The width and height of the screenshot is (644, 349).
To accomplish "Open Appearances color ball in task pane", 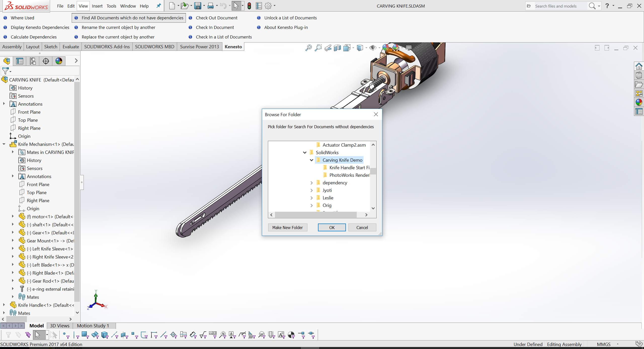I will pos(639,102).
